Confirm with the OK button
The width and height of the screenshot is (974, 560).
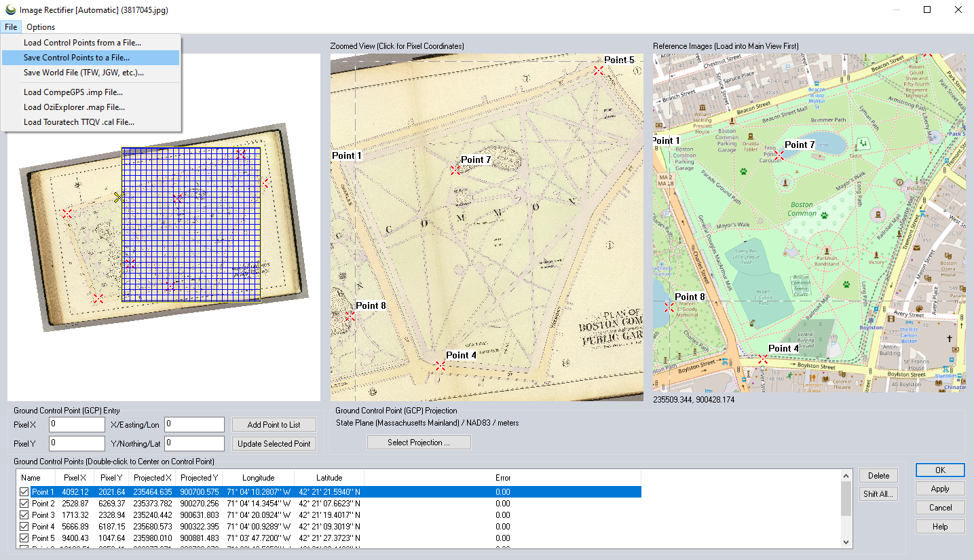coord(940,470)
